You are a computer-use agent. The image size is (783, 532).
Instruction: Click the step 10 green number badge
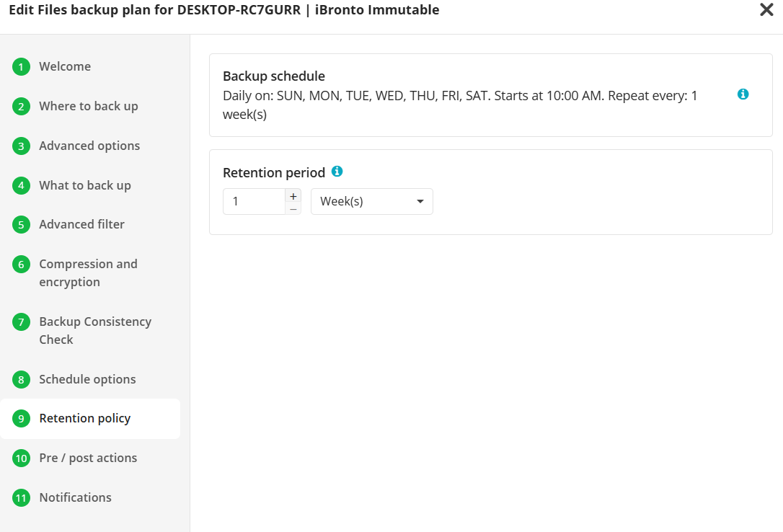21,458
